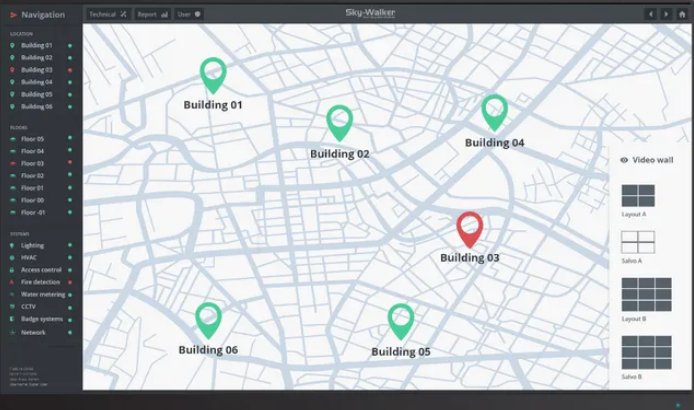Image resolution: width=694 pixels, height=410 pixels.
Task: Select Floor 05 in the floors list
Action: pyautogui.click(x=41, y=139)
